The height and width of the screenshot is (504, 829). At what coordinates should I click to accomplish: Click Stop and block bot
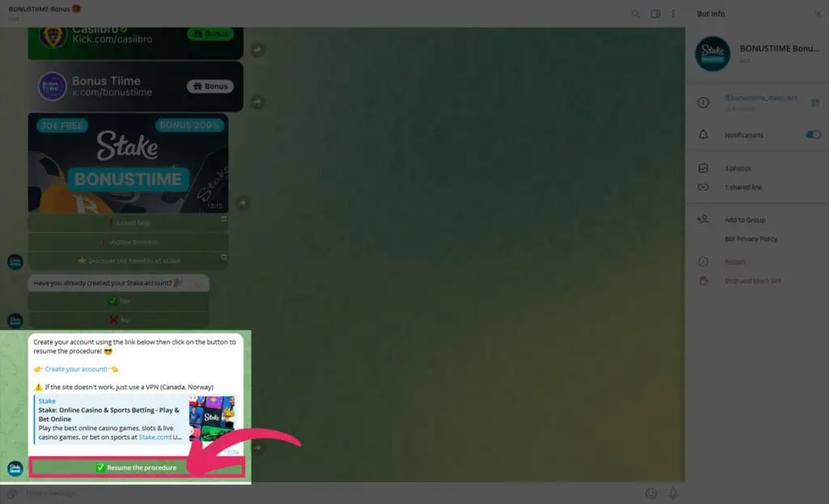[751, 281]
